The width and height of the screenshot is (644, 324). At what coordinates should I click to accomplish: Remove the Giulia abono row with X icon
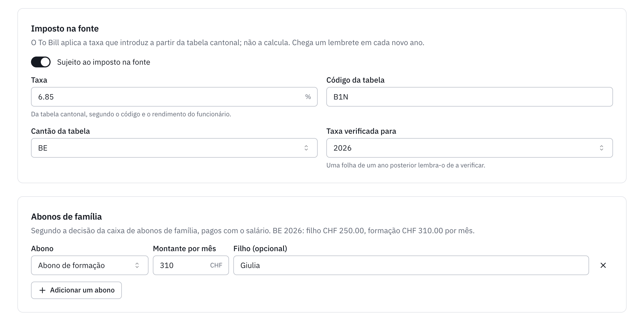(x=603, y=265)
